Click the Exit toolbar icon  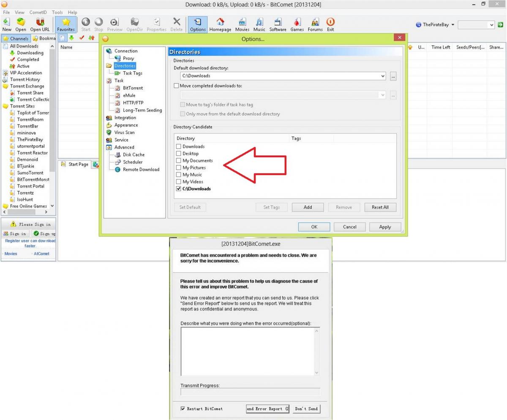tap(330, 25)
